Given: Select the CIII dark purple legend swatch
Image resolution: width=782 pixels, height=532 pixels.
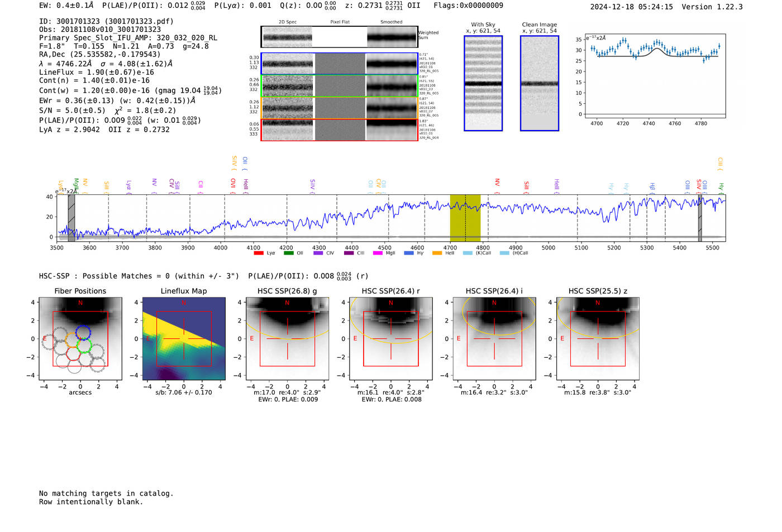Looking at the screenshot, I should coord(349,253).
